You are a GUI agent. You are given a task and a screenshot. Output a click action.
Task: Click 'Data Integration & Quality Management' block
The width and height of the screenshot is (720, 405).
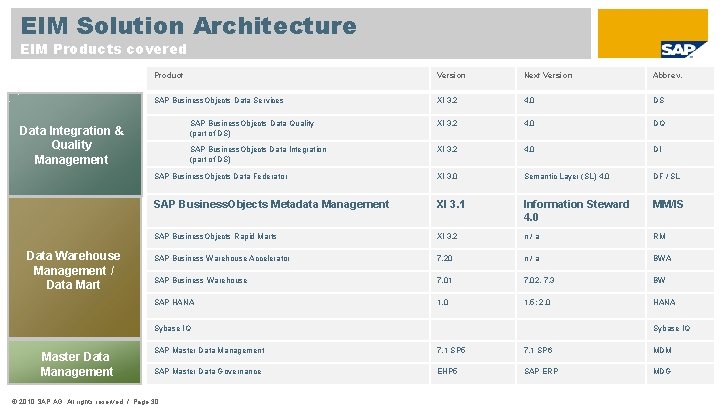[75, 145]
